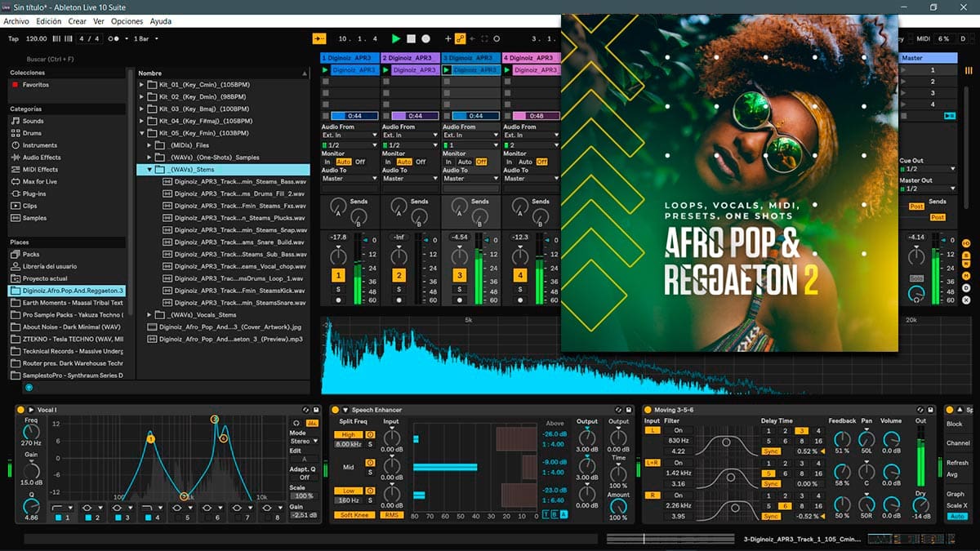Solo track 4 with its S button
This screenshot has width=980, height=551.
coord(519,290)
